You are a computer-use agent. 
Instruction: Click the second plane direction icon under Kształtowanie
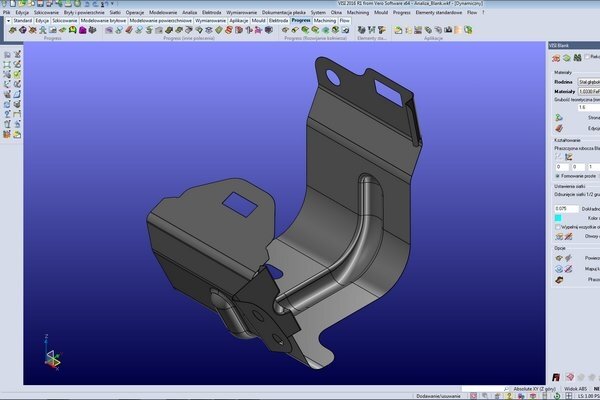click(569, 157)
